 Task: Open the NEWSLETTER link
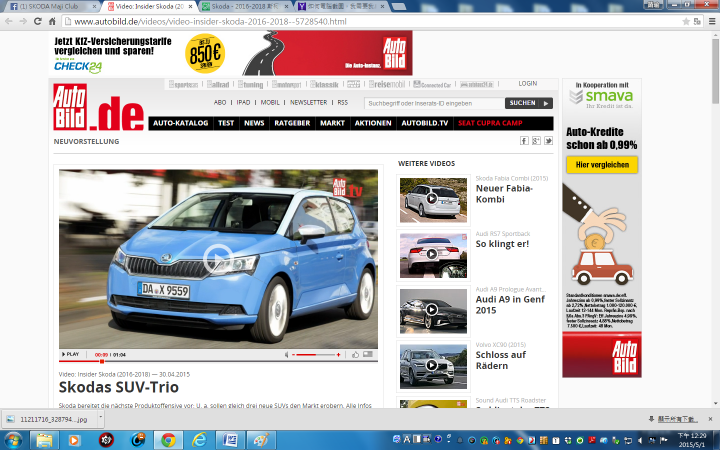[309, 102]
